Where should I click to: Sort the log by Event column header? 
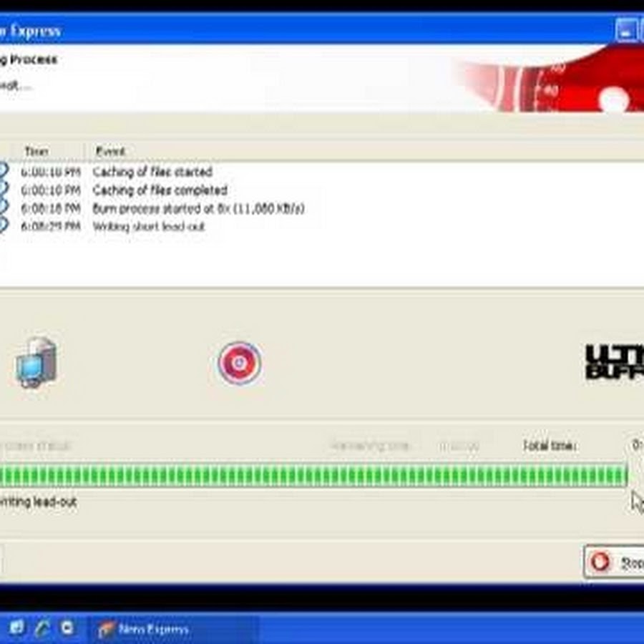[110, 152]
